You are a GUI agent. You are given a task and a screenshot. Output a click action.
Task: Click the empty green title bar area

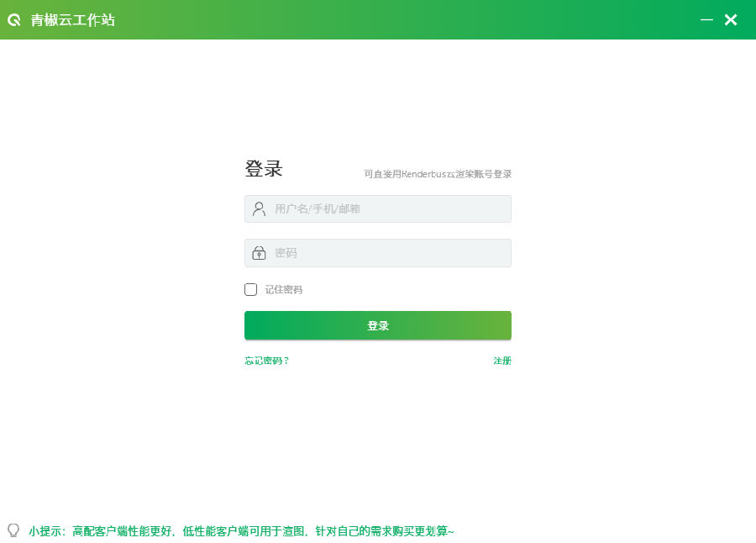point(405,20)
